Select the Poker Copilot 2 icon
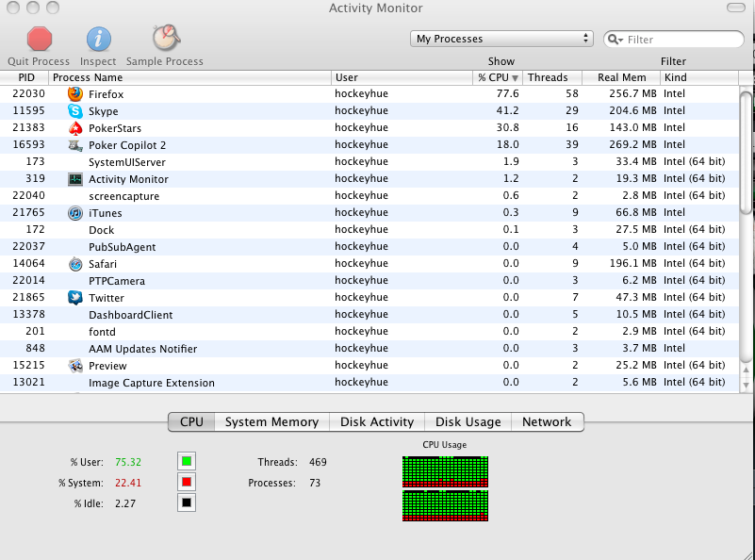The image size is (755, 560). pyautogui.click(x=75, y=145)
